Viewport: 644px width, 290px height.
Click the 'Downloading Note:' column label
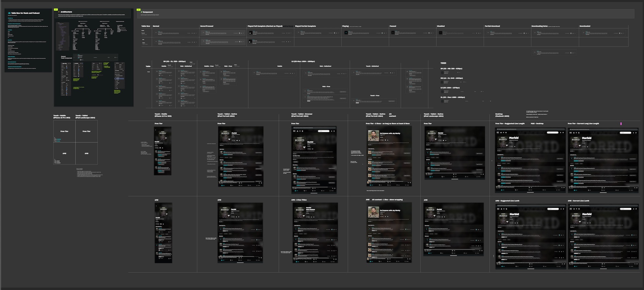tap(540, 26)
